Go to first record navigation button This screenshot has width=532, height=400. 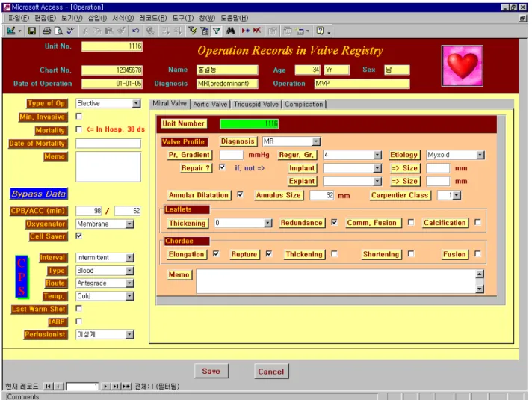coord(48,387)
